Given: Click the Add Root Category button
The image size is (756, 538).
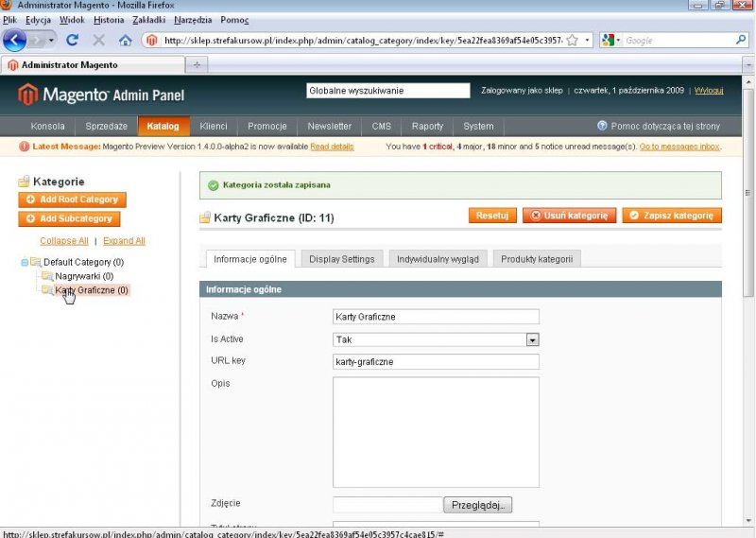Looking at the screenshot, I should [x=72, y=200].
